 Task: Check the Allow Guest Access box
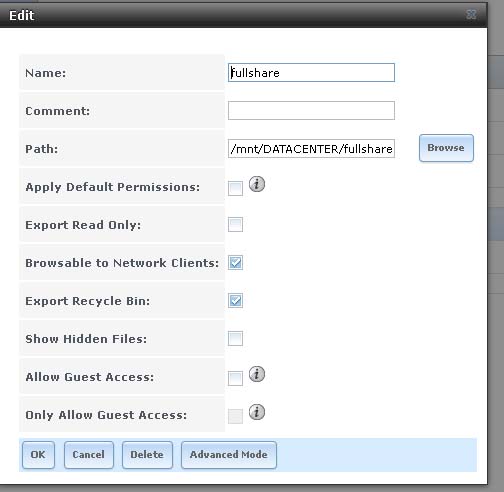click(235, 378)
